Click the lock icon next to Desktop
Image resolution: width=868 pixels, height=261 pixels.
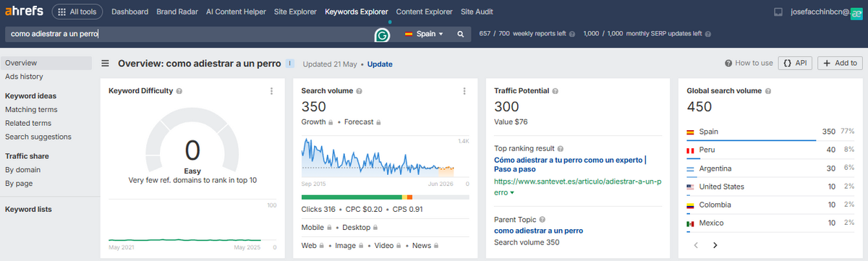(375, 227)
